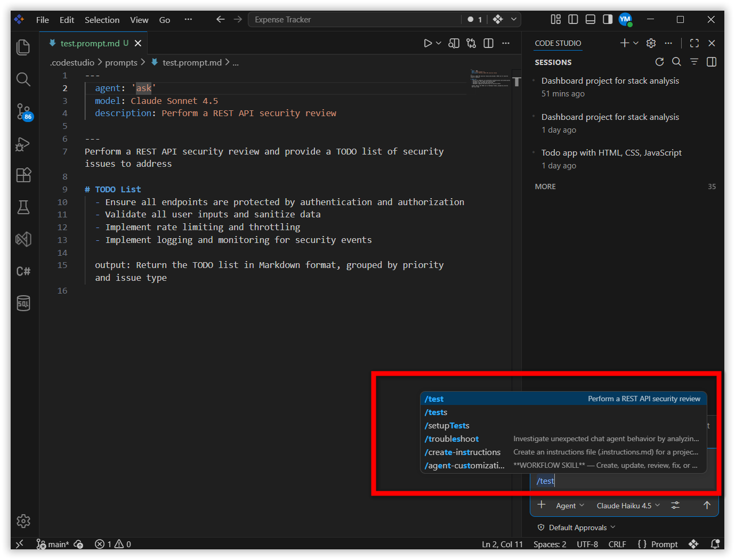Search sessions with magnifier icon
Viewport: 735px width, 560px height.
point(676,62)
